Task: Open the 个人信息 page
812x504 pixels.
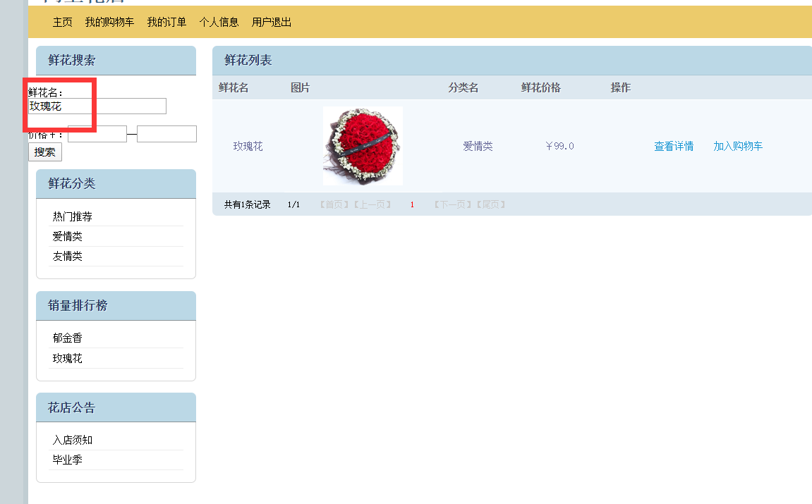Action: [x=219, y=22]
